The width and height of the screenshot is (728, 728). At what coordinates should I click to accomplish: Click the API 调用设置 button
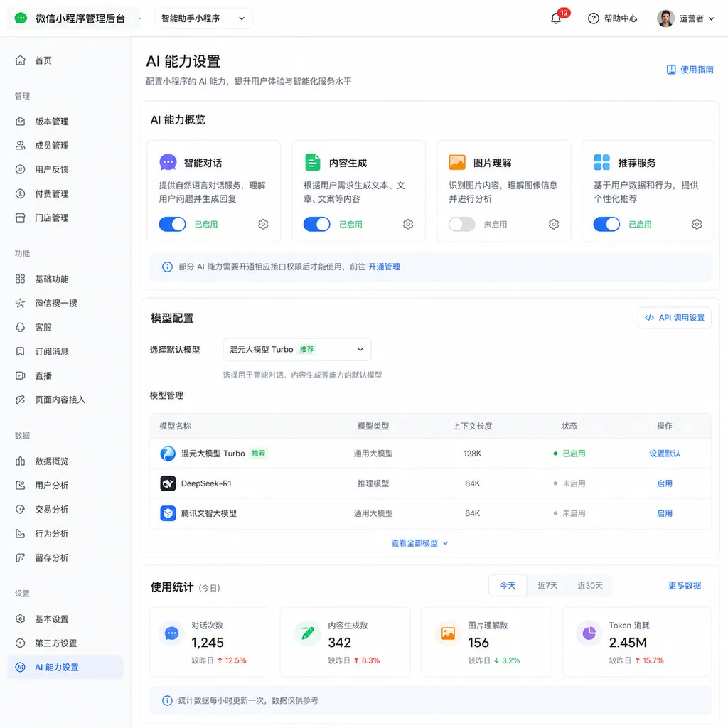675,318
